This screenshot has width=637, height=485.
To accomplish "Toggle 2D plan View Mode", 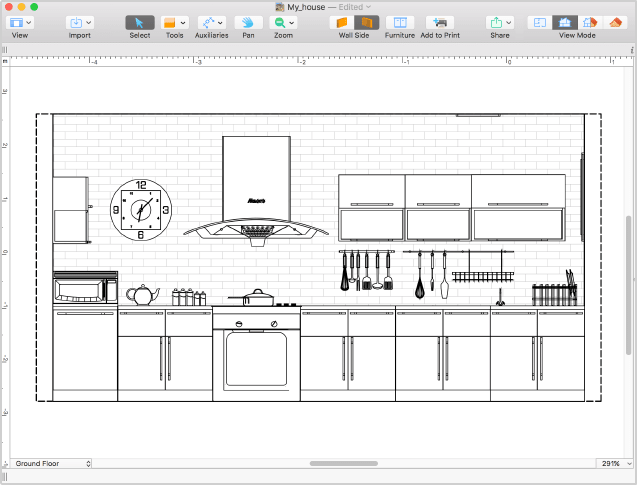I will tap(539, 22).
